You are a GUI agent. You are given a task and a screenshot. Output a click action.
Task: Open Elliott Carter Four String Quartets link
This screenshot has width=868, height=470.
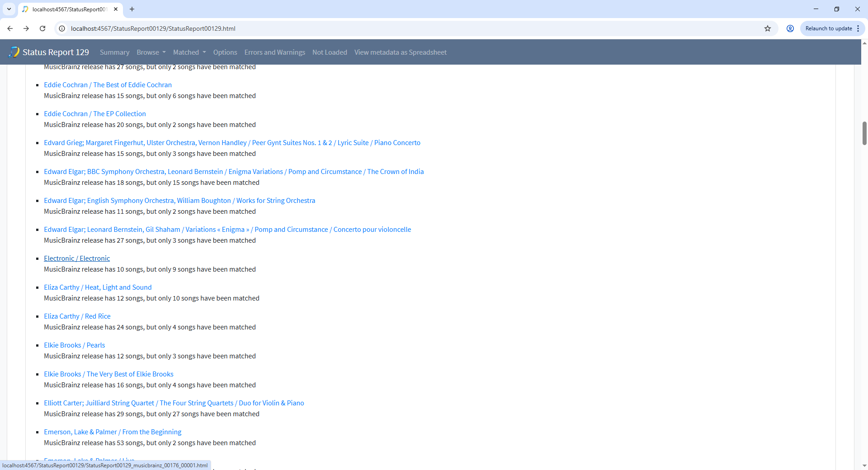coord(174,403)
